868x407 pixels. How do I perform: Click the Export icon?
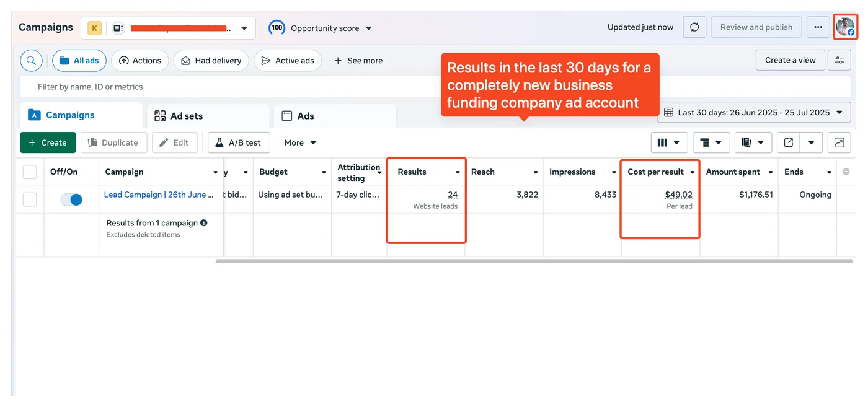pyautogui.click(x=788, y=142)
